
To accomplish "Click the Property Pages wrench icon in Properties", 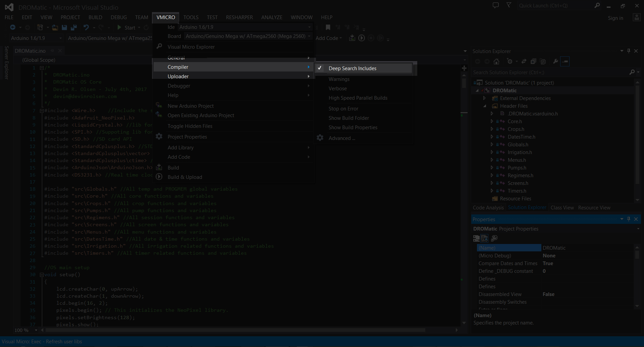I will (494, 238).
